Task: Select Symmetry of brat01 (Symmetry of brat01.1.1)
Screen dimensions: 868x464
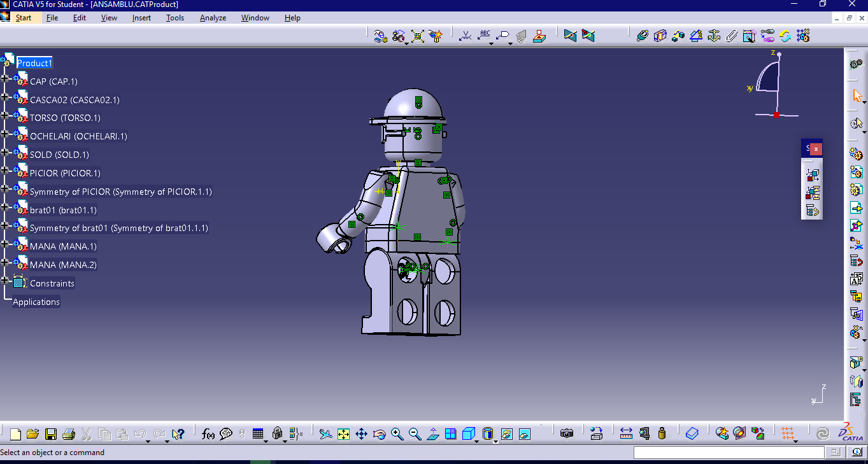Action: point(119,228)
